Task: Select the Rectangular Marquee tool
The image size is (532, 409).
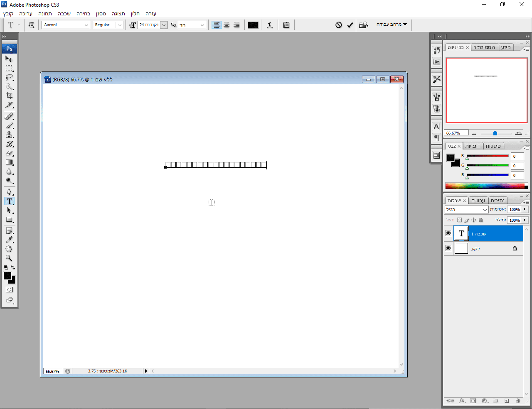Action: pyautogui.click(x=9, y=68)
